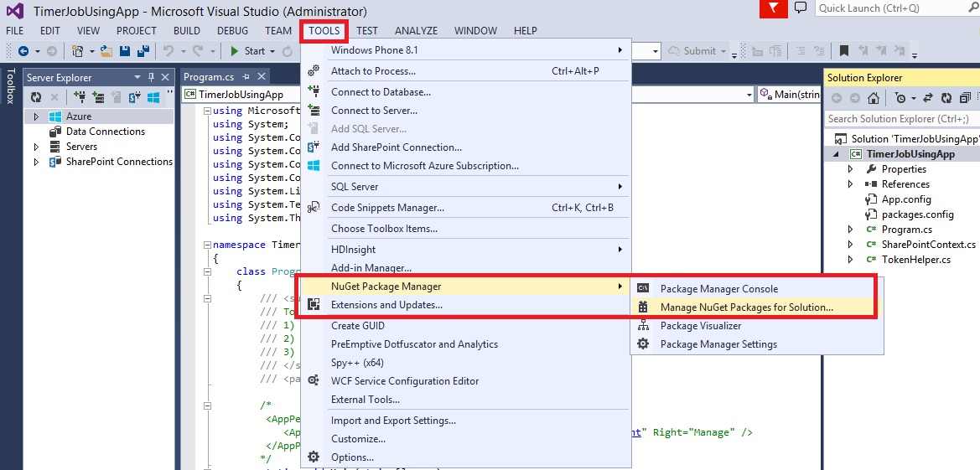Open the Main(string member dropdown
This screenshot has width=980, height=470.
789,95
